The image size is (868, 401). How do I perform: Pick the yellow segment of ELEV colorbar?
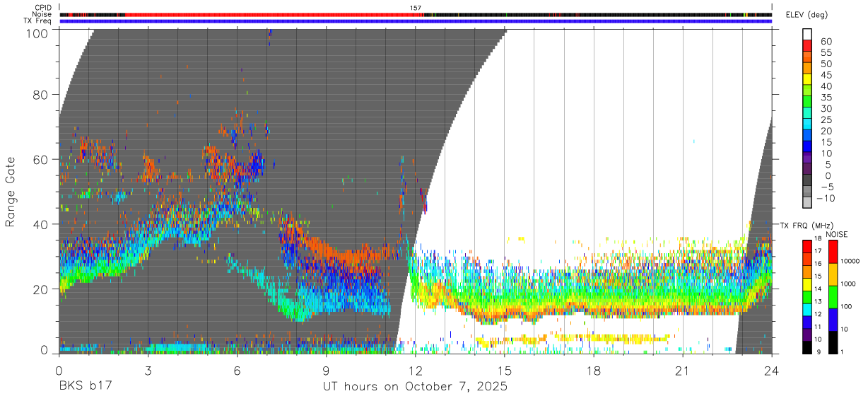pos(808,80)
